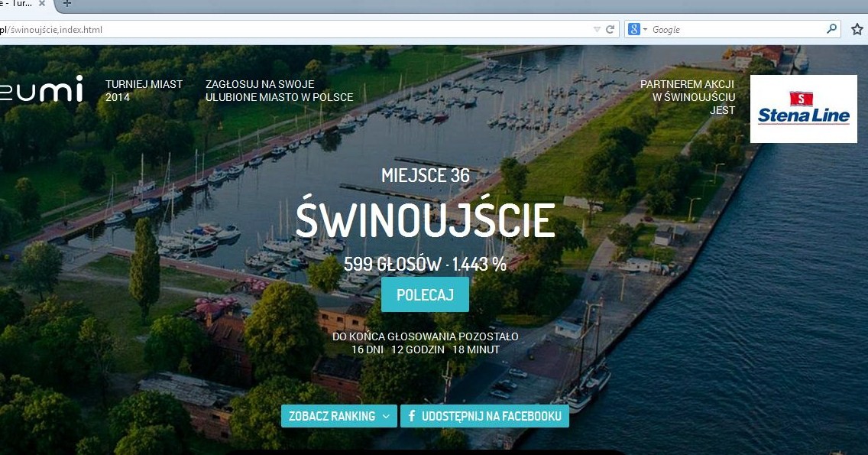Click the ŚWINOUJŚCIE city title heading
Screen dimensions: 868x455
(425, 219)
